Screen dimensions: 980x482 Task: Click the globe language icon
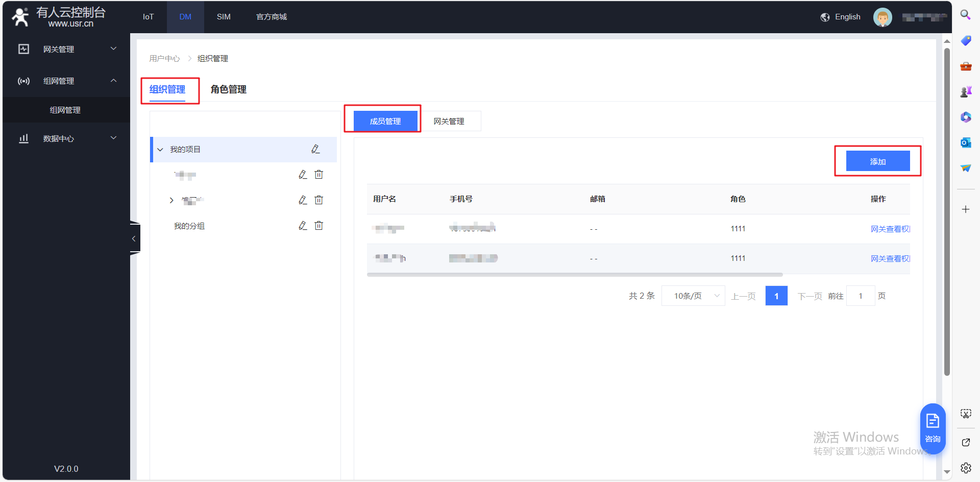(825, 17)
